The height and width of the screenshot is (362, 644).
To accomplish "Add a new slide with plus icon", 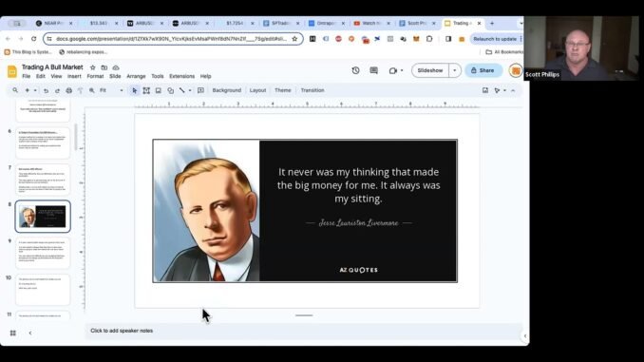I will tap(28, 90).
